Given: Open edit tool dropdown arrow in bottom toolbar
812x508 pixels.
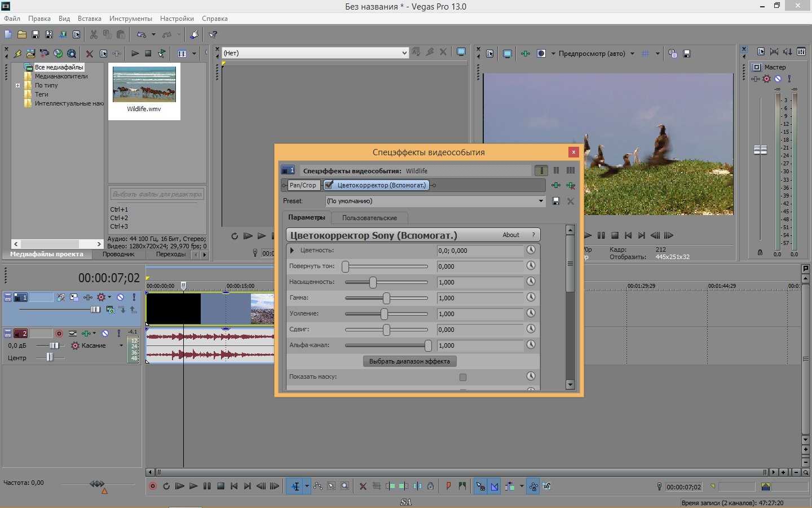Looking at the screenshot, I should click(x=307, y=486).
